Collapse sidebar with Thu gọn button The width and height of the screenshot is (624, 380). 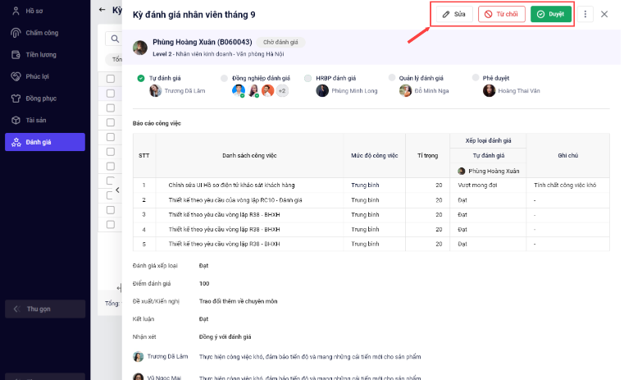click(45, 309)
